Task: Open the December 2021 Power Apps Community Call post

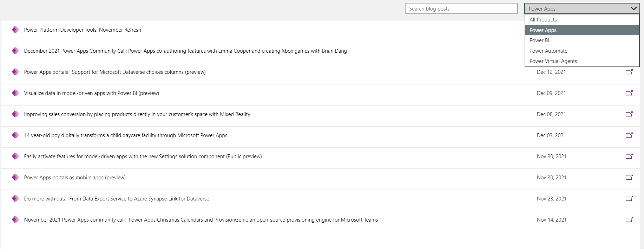Action: click(185, 51)
